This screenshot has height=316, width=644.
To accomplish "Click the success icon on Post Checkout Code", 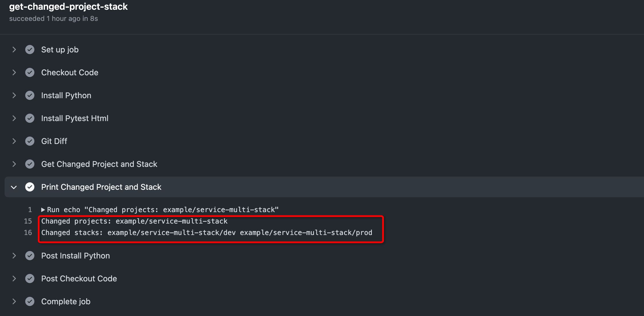I will [x=30, y=279].
